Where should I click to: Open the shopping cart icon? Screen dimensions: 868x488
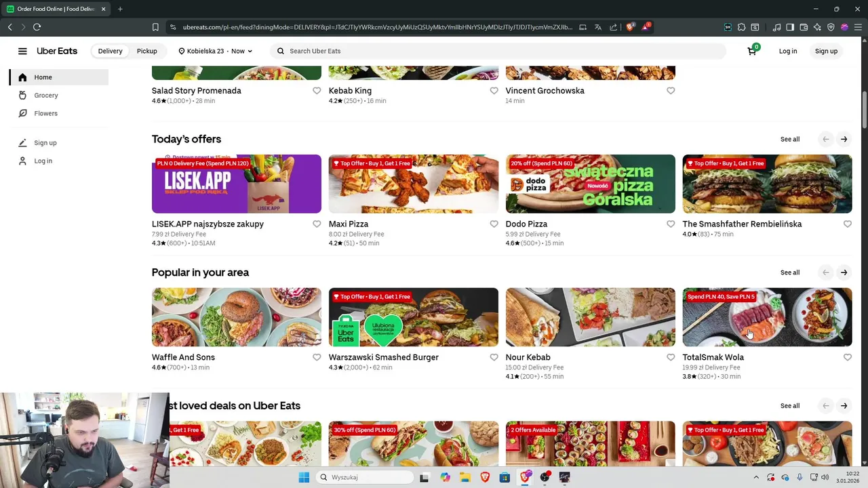coord(752,51)
